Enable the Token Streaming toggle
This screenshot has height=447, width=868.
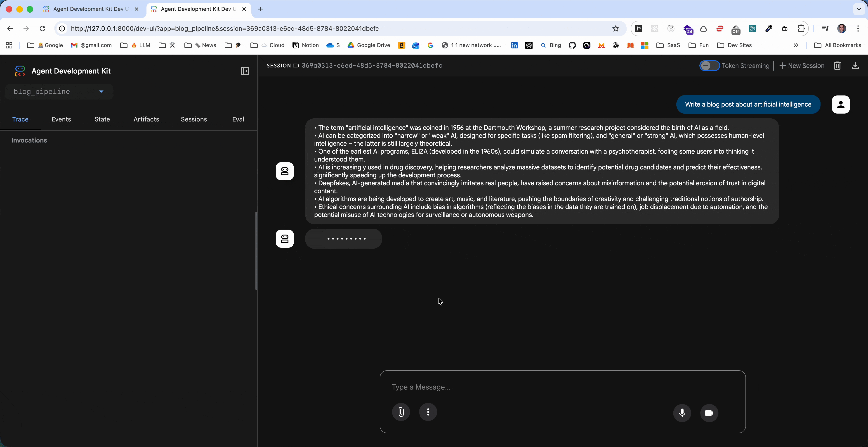coord(709,66)
